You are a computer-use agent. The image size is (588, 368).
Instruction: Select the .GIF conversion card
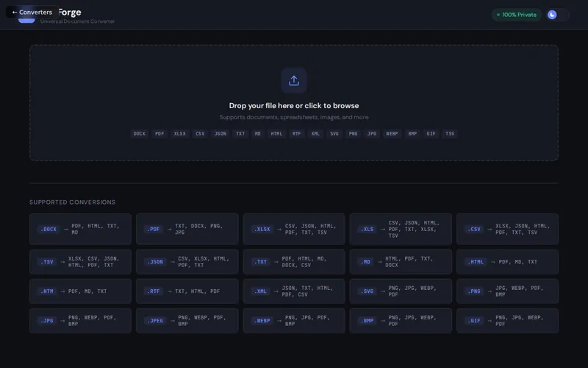(507, 321)
